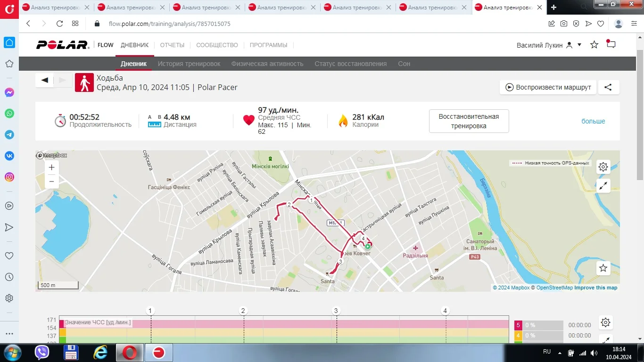Click the red walking sport icon

point(84,82)
